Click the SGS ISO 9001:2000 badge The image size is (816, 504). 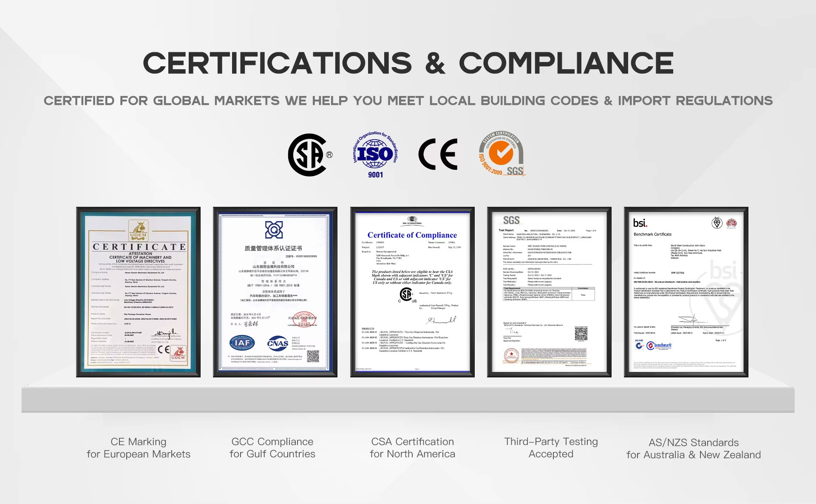[x=501, y=153]
